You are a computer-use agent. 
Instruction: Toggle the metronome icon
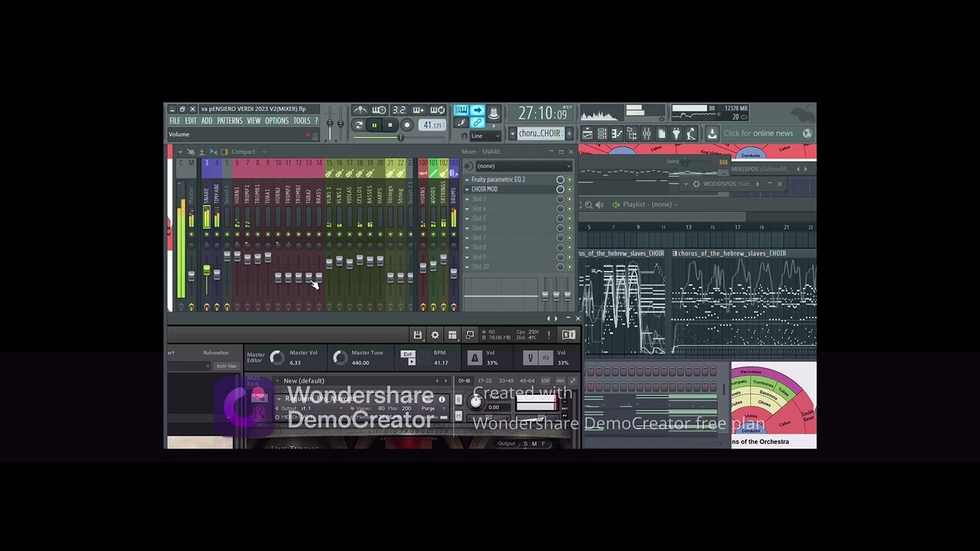pyautogui.click(x=360, y=110)
